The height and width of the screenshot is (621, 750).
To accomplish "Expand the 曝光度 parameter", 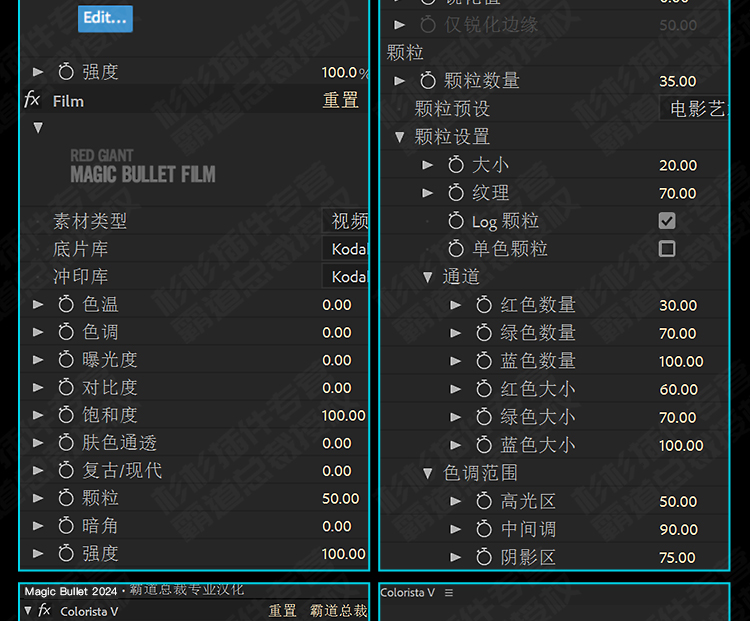I will point(38,360).
